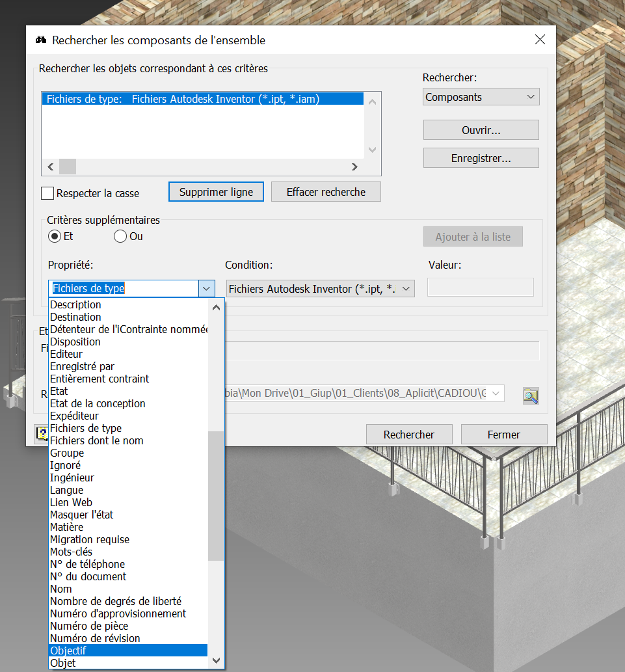
Task: Click the binoculars icon in the dialog title bar
Action: pyautogui.click(x=40, y=40)
